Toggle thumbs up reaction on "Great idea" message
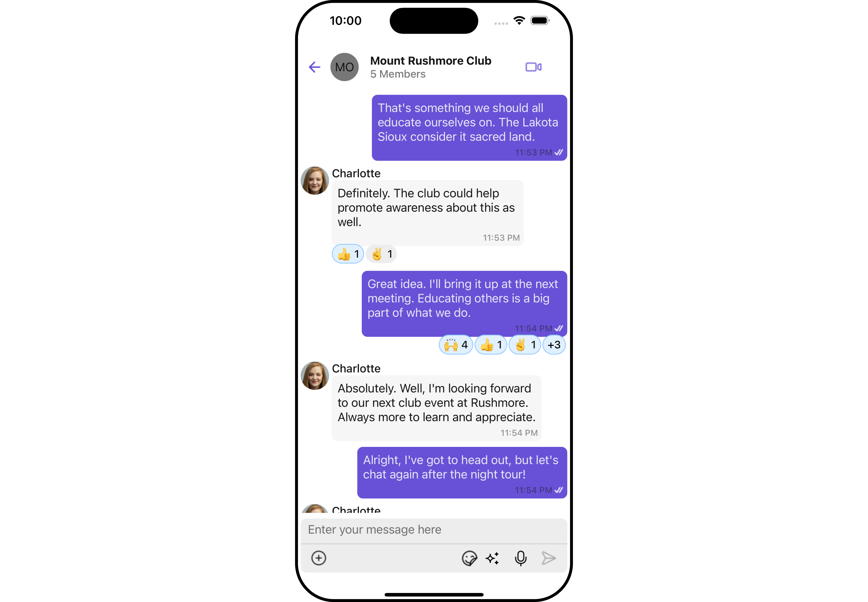 490,345
